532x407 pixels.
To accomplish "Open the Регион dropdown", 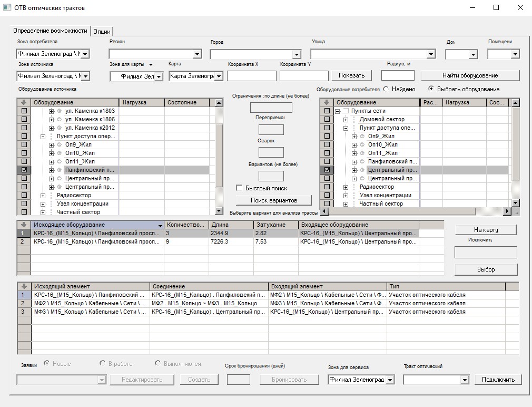I will 197,54.
